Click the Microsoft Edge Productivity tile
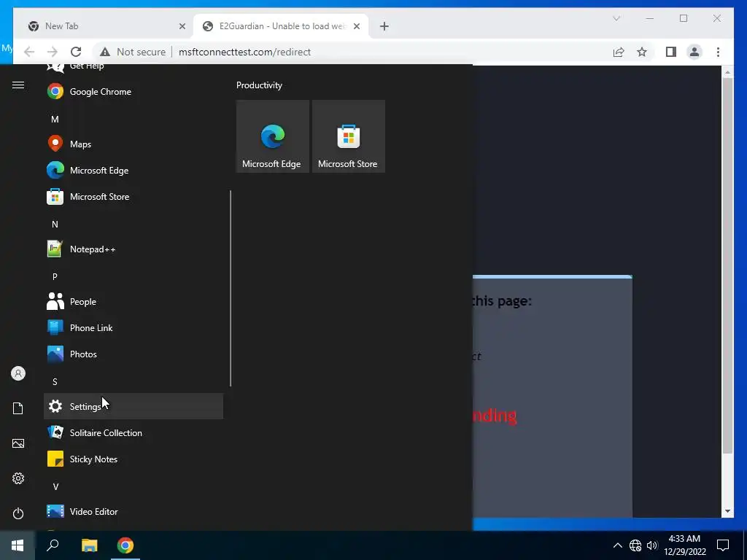Screen dimensions: 747x560 click(273, 136)
